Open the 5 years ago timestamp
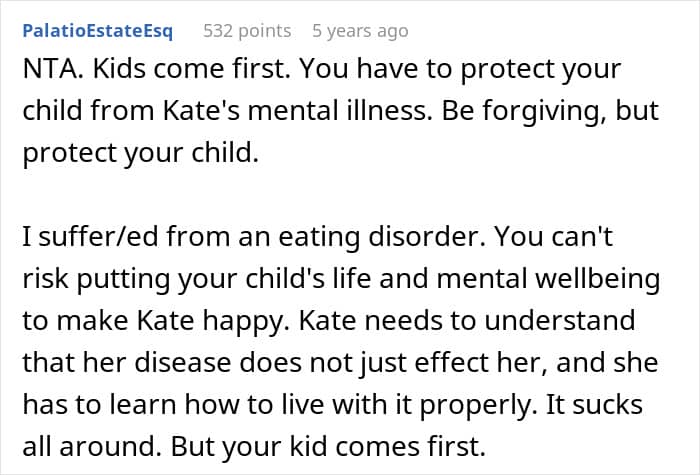The image size is (700, 475). (360, 31)
